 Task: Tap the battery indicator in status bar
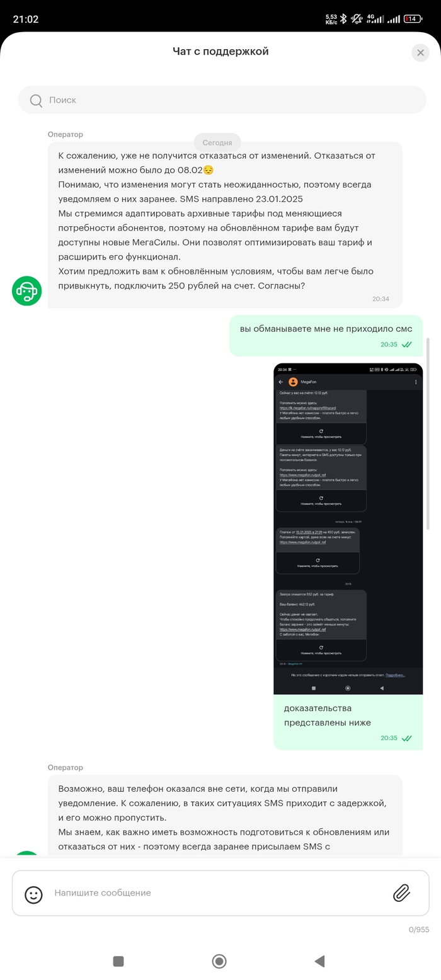click(413, 19)
